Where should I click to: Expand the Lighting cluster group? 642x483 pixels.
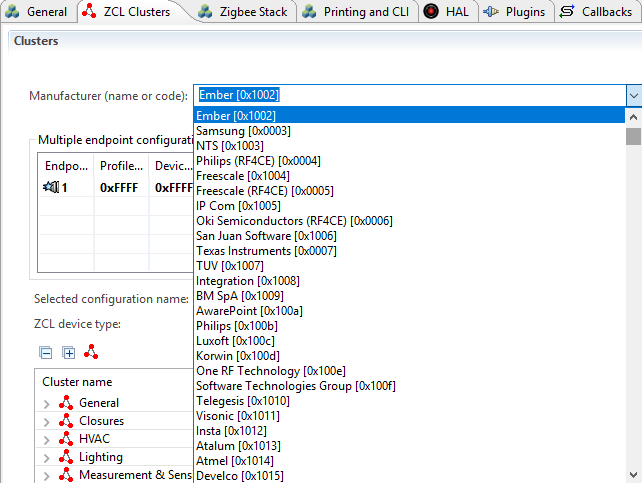point(47,458)
